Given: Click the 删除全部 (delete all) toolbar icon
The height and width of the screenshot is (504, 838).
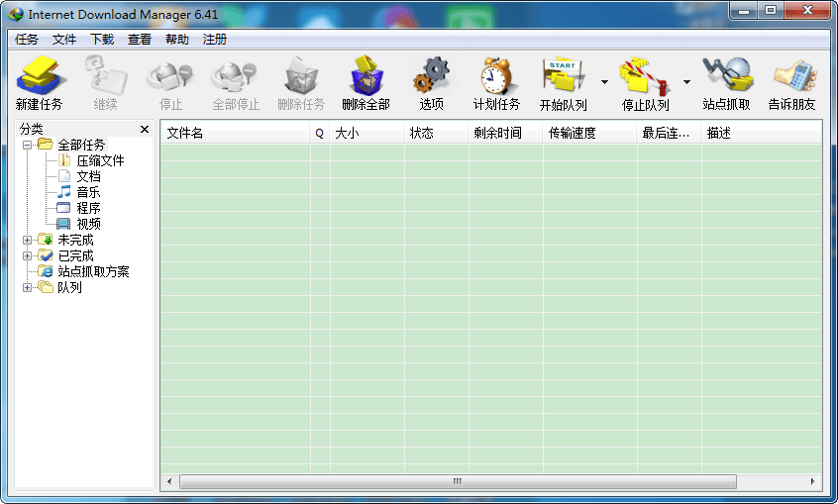Looking at the screenshot, I should [x=367, y=75].
